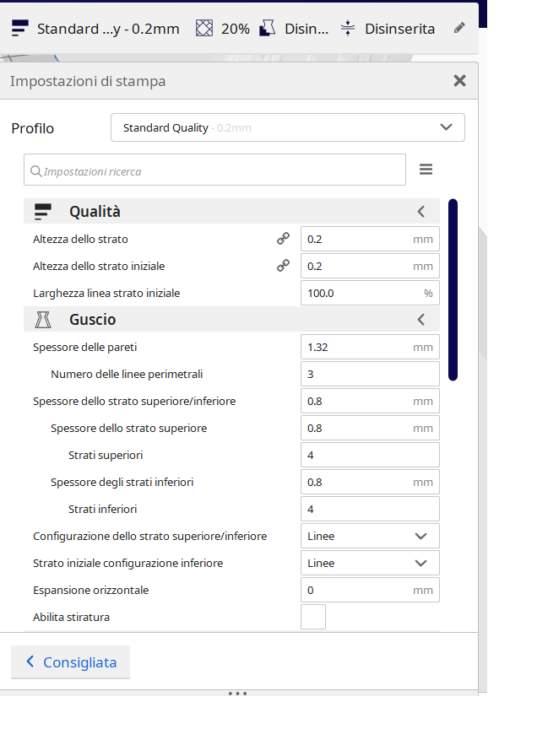Click the 20% infill value
This screenshot has width=537, height=756.
coord(236,29)
